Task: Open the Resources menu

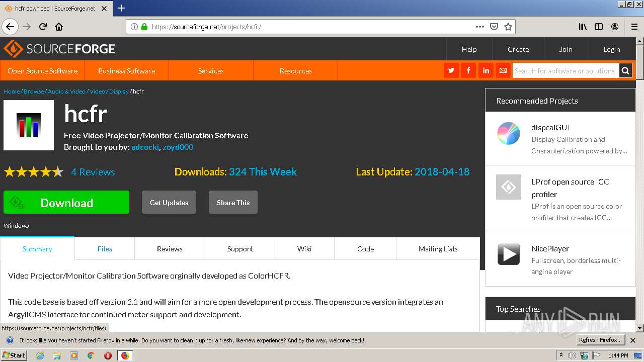Action: (295, 71)
